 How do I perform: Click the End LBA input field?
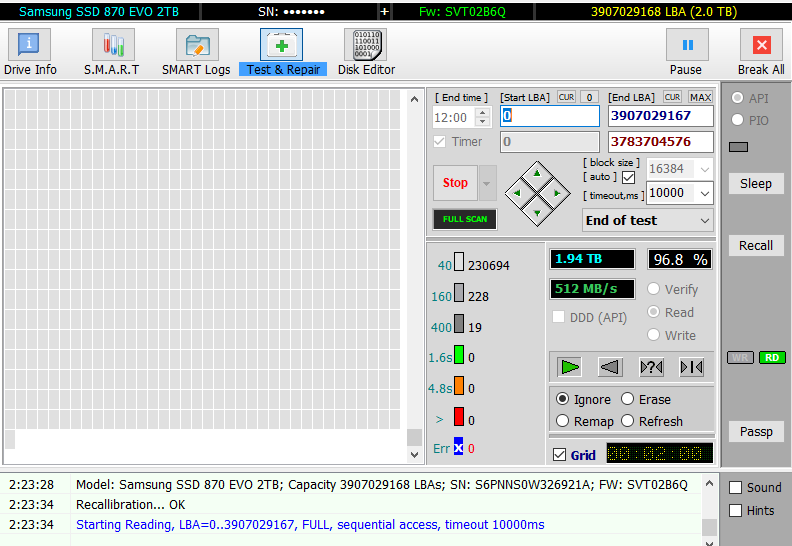point(660,116)
